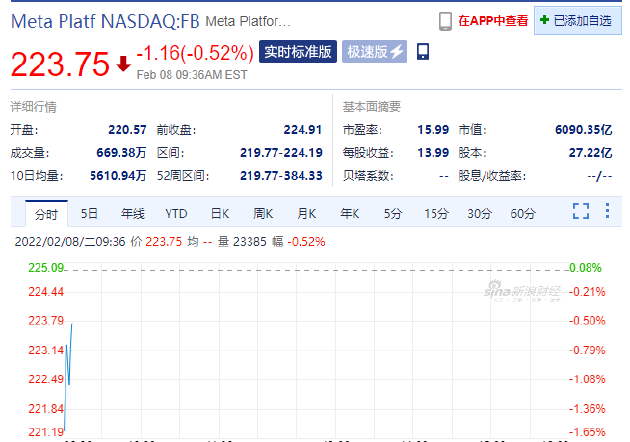The image size is (630, 442).
Task: Click the 221.19 price axis label
Action: coord(46,432)
